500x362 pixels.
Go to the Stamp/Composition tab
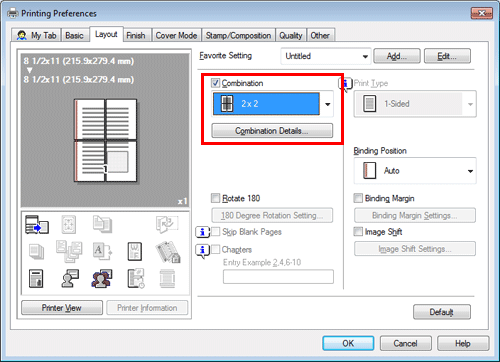pyautogui.click(x=238, y=35)
